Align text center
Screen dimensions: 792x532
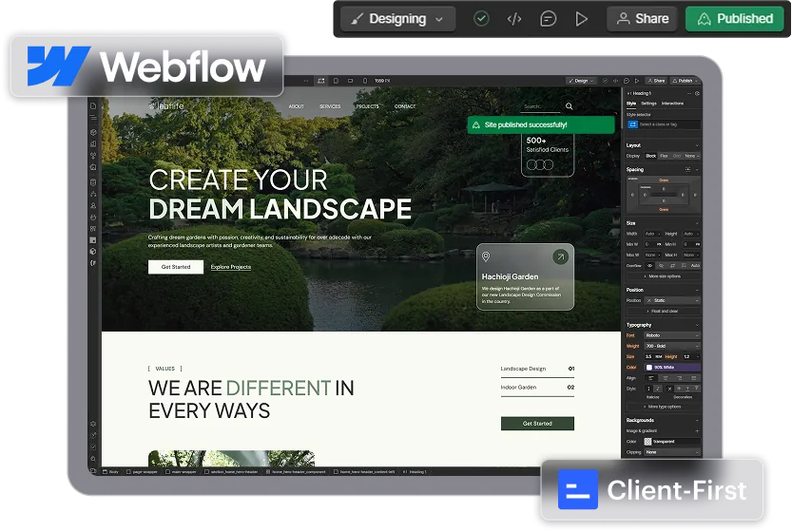point(666,378)
